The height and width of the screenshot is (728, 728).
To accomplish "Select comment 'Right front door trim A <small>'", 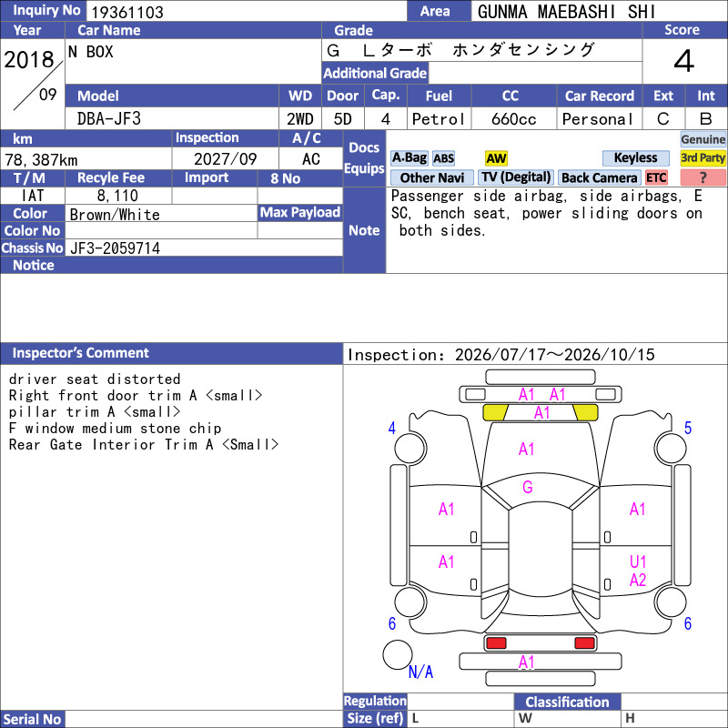I will pyautogui.click(x=135, y=395).
